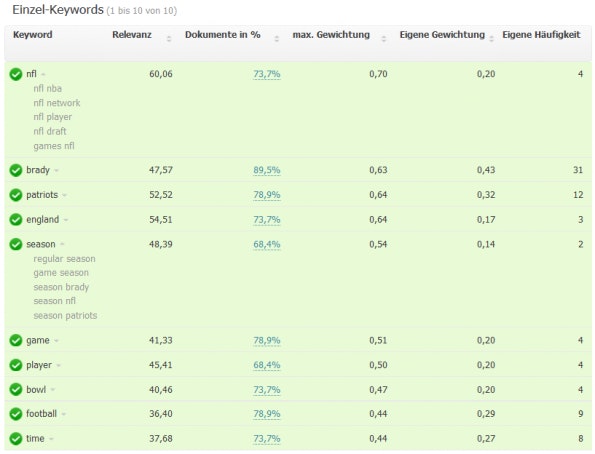The width and height of the screenshot is (595, 454).
Task: Click the green check icon beside nfl
Action: [x=16, y=74]
